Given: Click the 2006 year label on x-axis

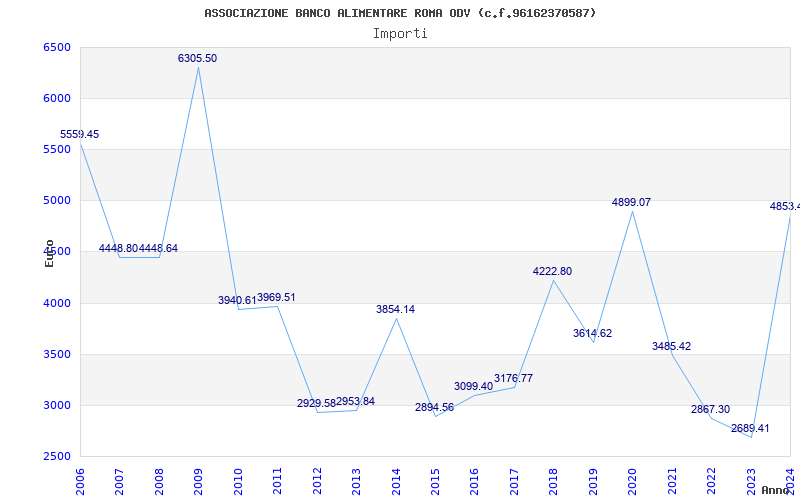Looking at the screenshot, I should [x=80, y=481].
